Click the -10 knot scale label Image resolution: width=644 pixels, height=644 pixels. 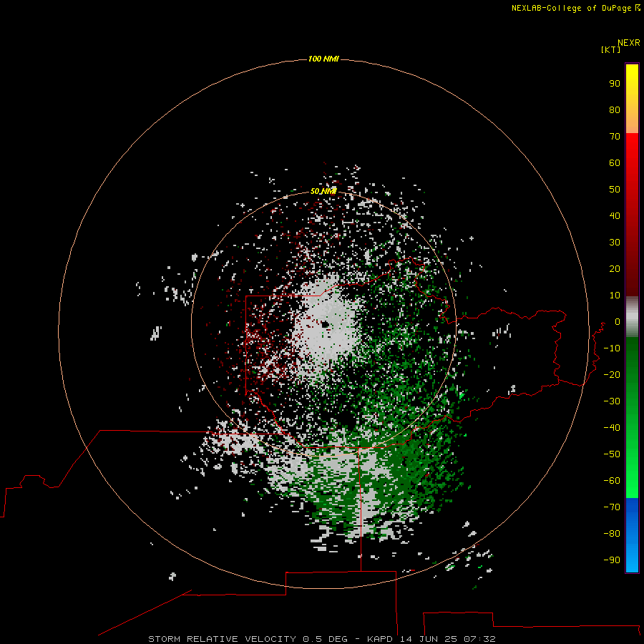pyautogui.click(x=612, y=348)
